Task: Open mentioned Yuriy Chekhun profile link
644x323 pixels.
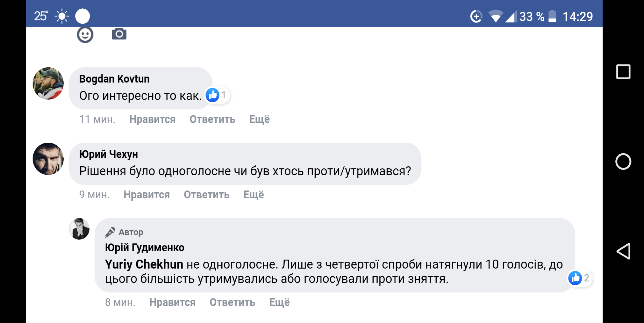Action: (x=144, y=264)
